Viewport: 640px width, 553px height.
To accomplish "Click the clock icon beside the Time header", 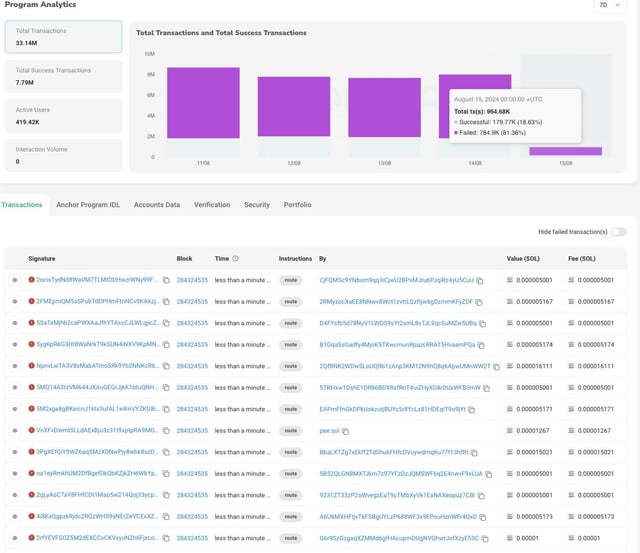I will 237,258.
